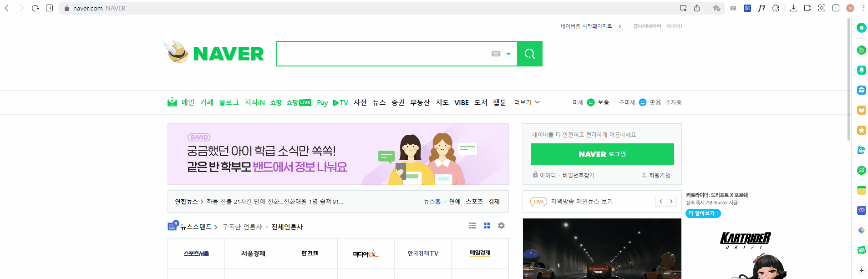Open the yellow memo note sidebar icon

tap(862, 190)
